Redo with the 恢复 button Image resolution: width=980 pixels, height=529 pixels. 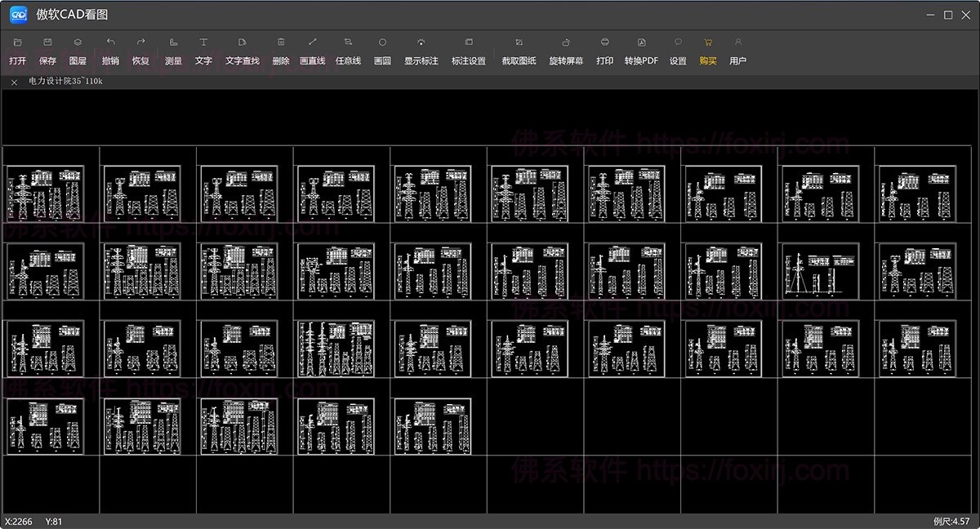pyautogui.click(x=140, y=51)
